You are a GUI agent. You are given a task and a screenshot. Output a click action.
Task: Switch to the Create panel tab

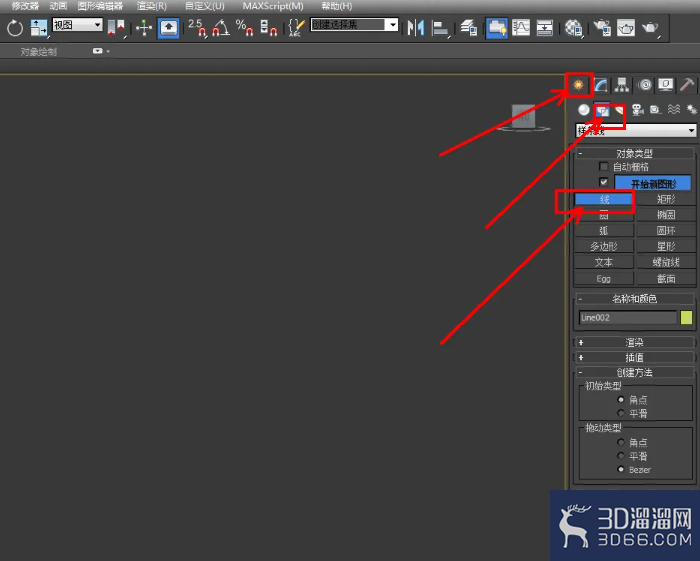coord(579,84)
